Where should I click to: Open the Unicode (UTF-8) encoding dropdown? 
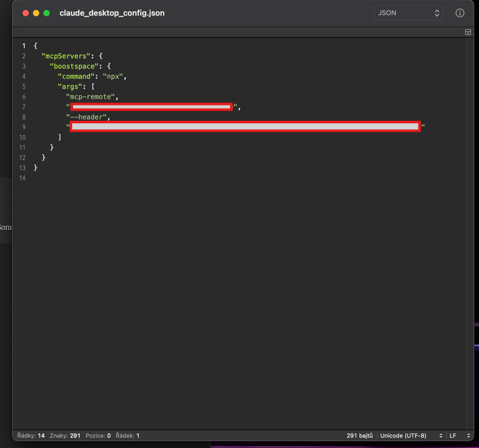(411, 435)
